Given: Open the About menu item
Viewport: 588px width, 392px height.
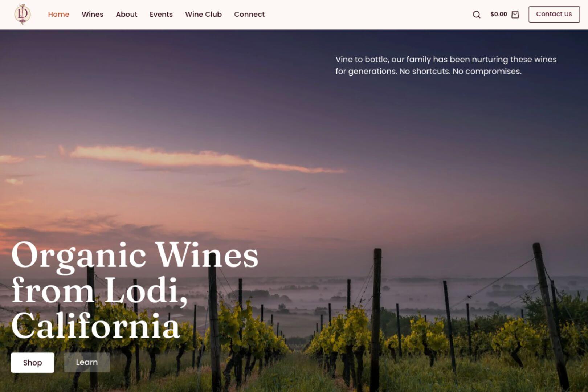Looking at the screenshot, I should click(x=126, y=14).
